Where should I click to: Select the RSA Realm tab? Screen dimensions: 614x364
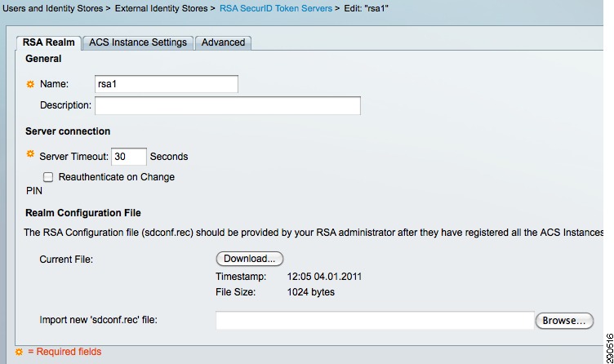tap(48, 42)
